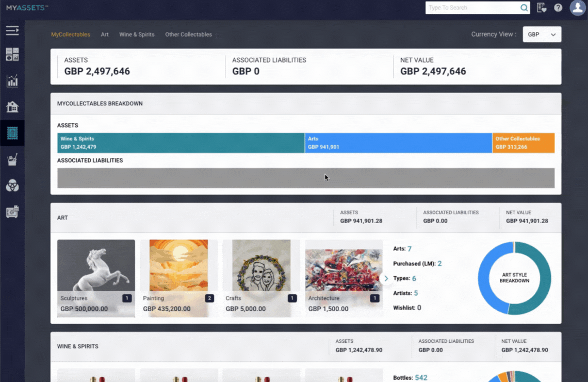Viewport: 588px width, 382px height.
Task: Expand the hamburger sidebar menu
Action: point(12,30)
